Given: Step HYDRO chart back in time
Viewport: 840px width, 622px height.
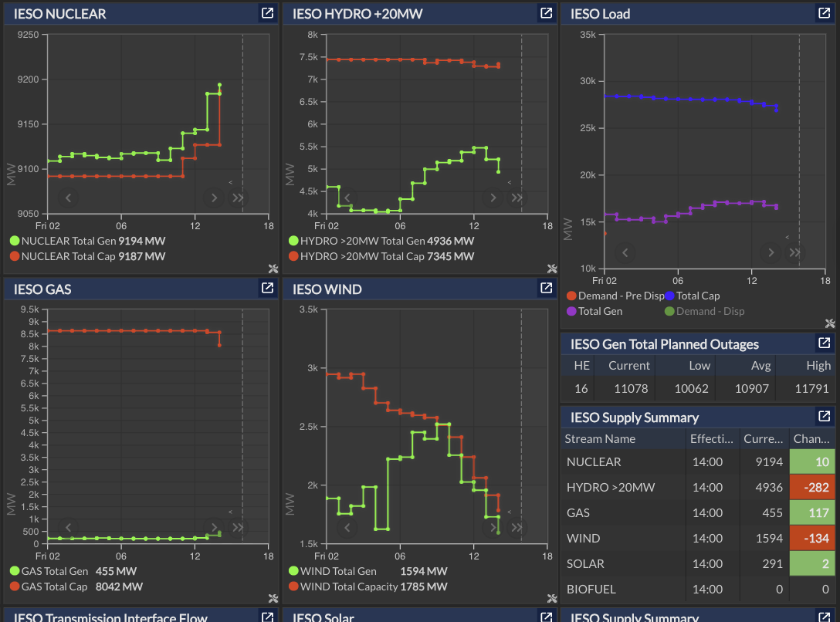Looking at the screenshot, I should point(347,198).
